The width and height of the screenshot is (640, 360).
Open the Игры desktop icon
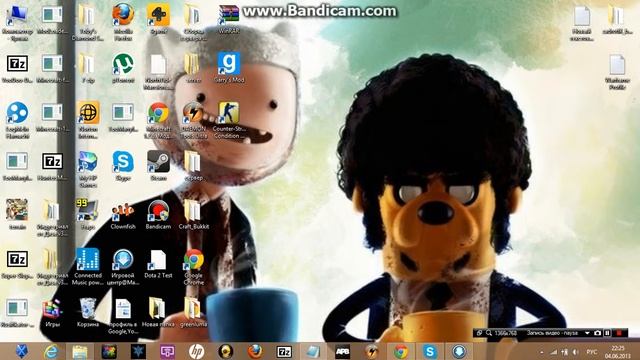click(x=52, y=313)
